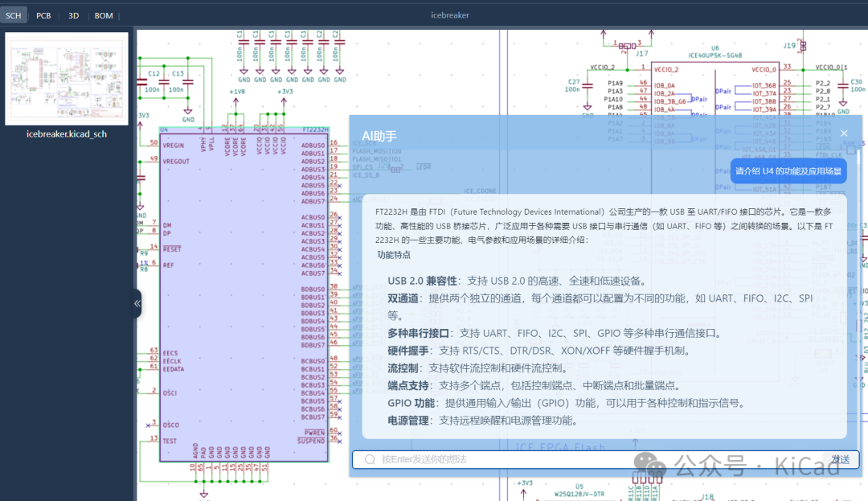Click the ACBUS0 pin label
Image resolution: width=868 pixels, height=501 pixels.
point(313,218)
